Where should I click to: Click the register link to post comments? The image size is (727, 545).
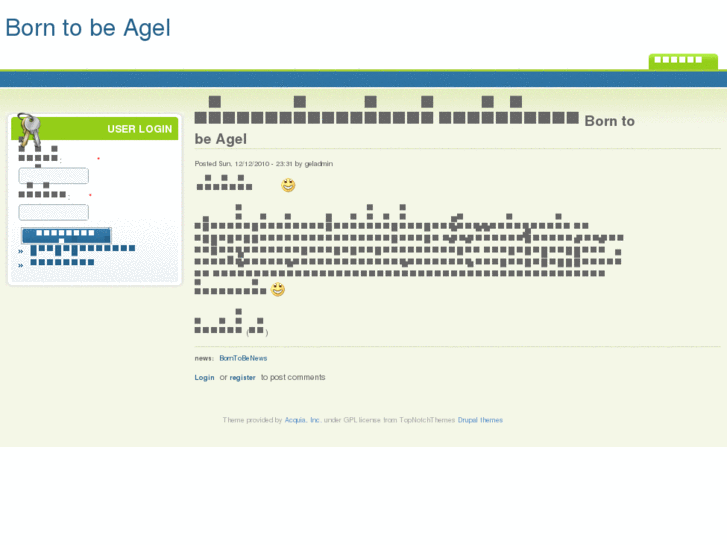click(242, 378)
